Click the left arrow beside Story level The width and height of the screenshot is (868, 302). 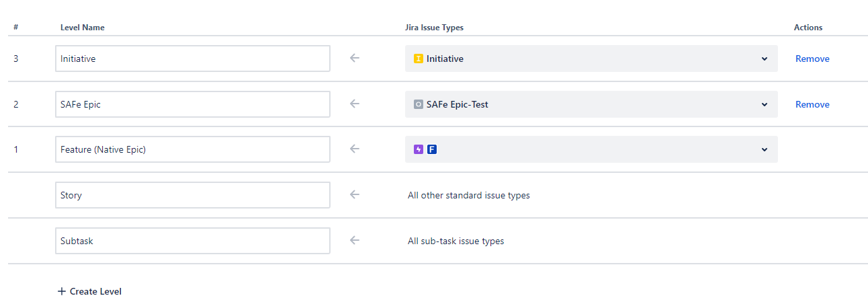click(355, 195)
